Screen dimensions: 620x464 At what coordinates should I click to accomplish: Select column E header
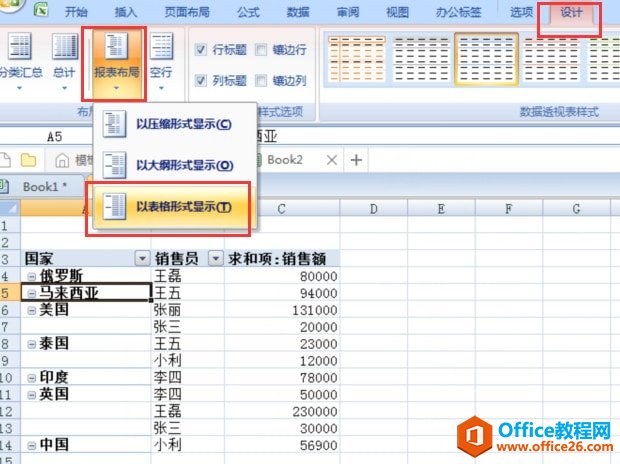[x=441, y=208]
